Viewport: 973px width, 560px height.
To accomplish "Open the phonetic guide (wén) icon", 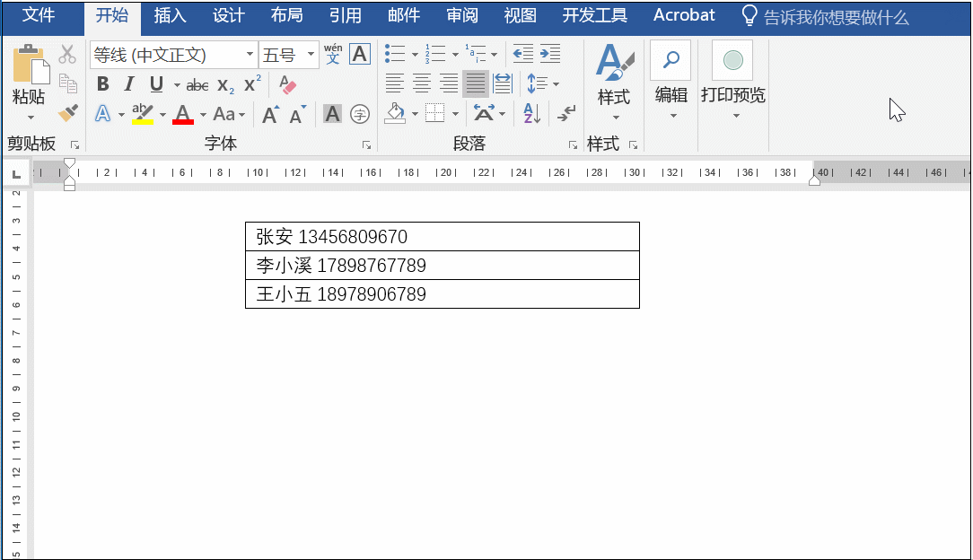I will tap(331, 54).
